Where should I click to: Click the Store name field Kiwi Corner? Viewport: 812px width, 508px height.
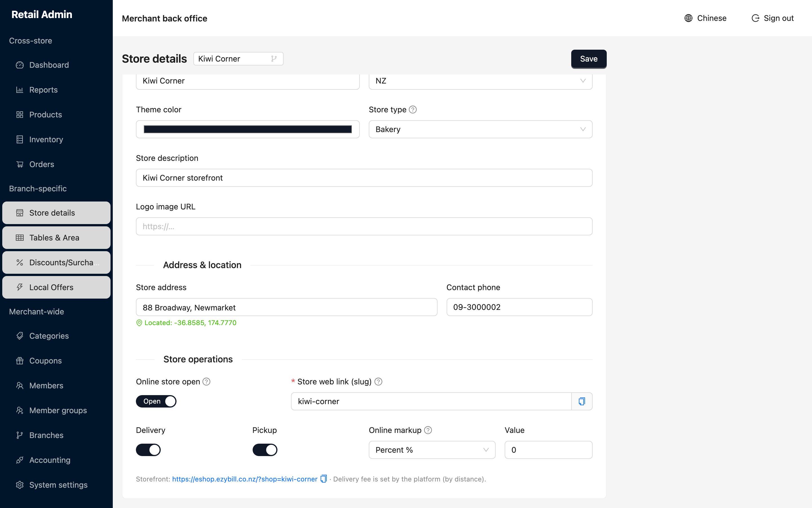[248, 81]
